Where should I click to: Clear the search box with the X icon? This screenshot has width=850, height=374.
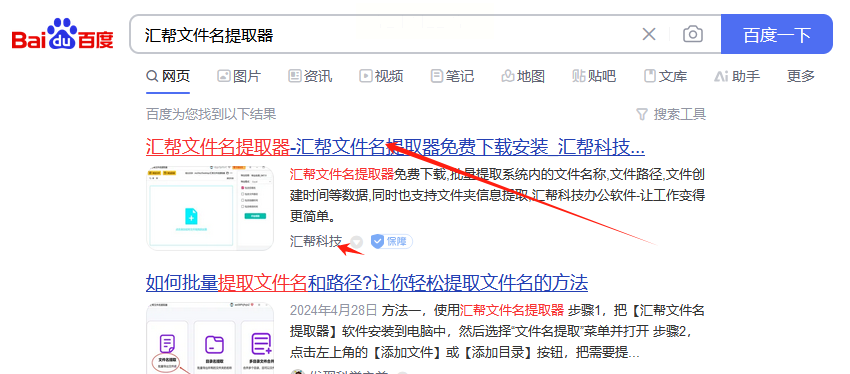coord(648,35)
